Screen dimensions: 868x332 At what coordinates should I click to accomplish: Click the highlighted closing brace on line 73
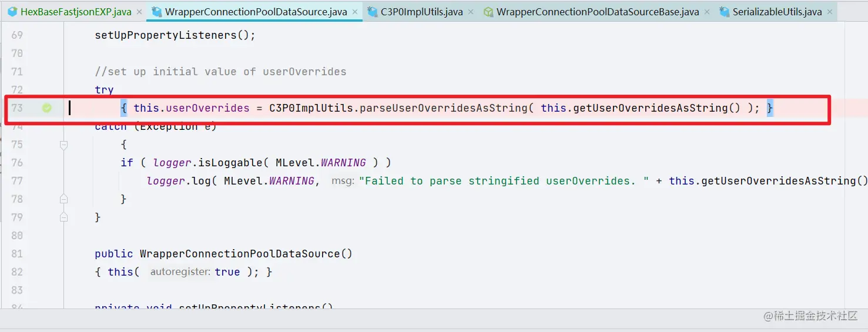[x=770, y=108]
